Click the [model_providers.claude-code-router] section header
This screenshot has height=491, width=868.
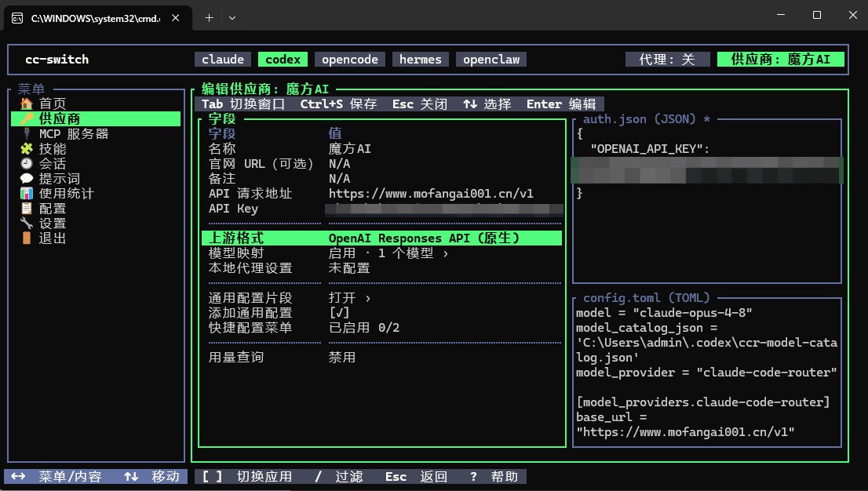pyautogui.click(x=703, y=402)
